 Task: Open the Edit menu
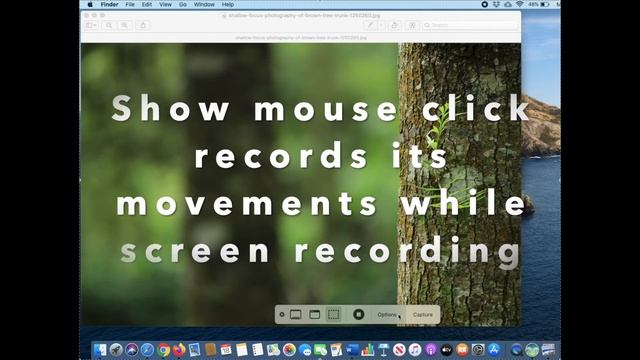(147, 4)
